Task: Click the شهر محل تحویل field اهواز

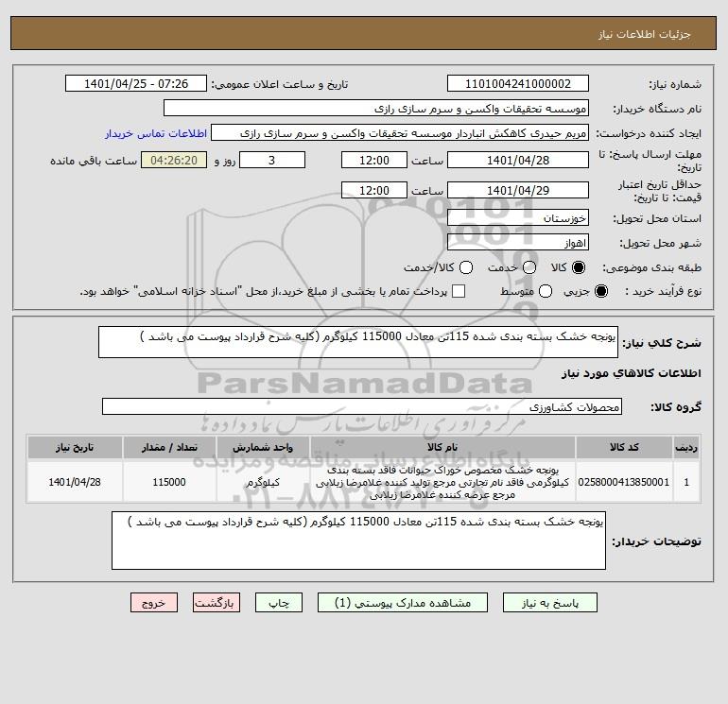Action: tap(518, 242)
